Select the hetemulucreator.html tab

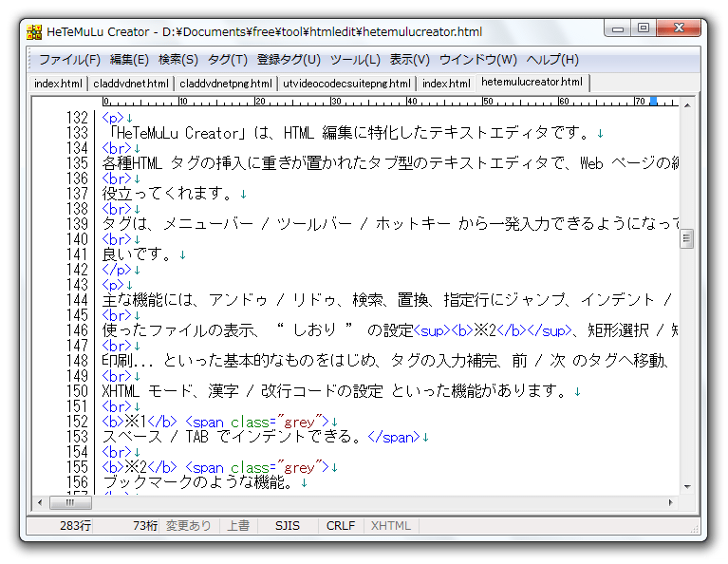coord(532,83)
